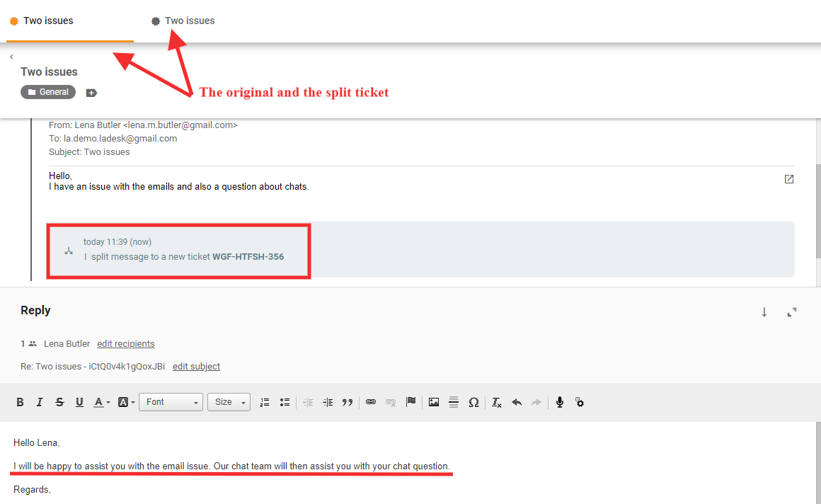Viewport: 821px width, 504px height.
Task: Open the Size dropdown
Action: pos(229,402)
